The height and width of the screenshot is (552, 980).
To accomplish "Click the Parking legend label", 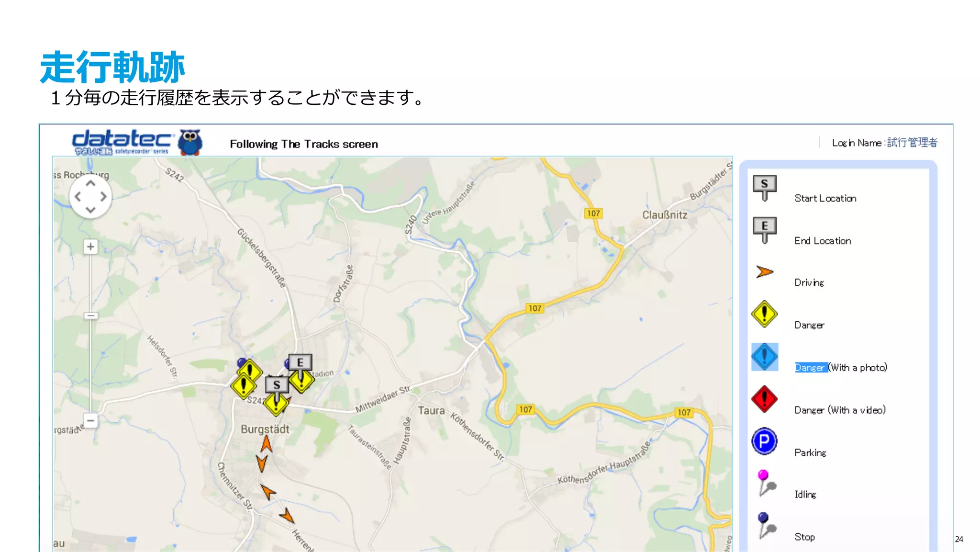I will 810,452.
